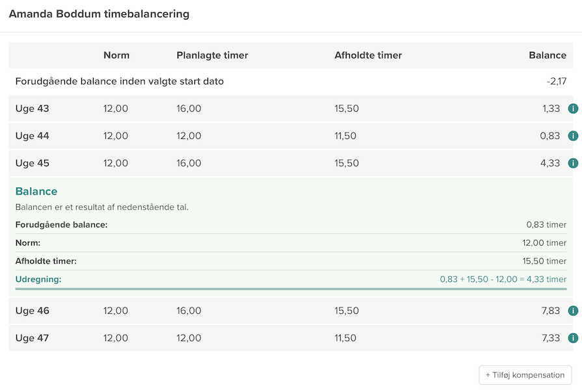Click the 4,33 balance value for Uge 45
This screenshot has width=582, height=392.
pyautogui.click(x=550, y=163)
